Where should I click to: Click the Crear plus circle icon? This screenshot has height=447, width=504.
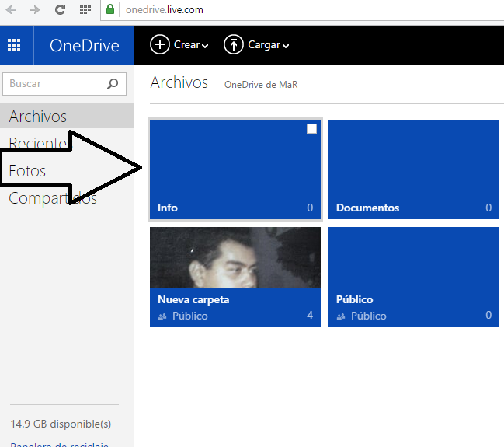159,45
